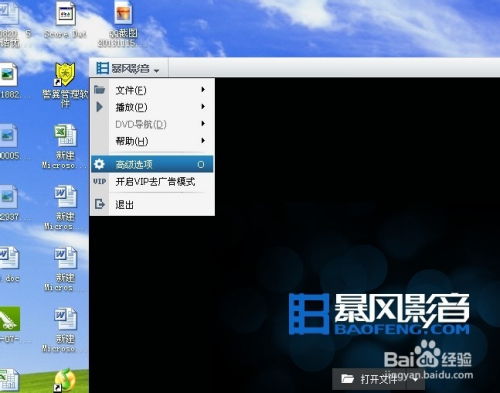Screen dimensions: 500x393
Task: Expand the 帮助(H) submenu arrow
Action: point(203,141)
